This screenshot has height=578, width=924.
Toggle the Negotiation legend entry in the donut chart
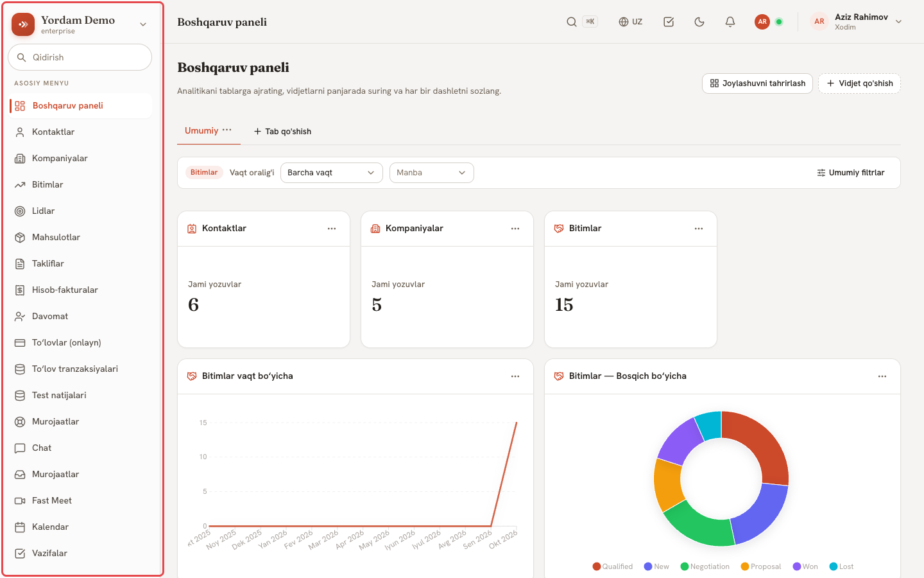point(705,566)
